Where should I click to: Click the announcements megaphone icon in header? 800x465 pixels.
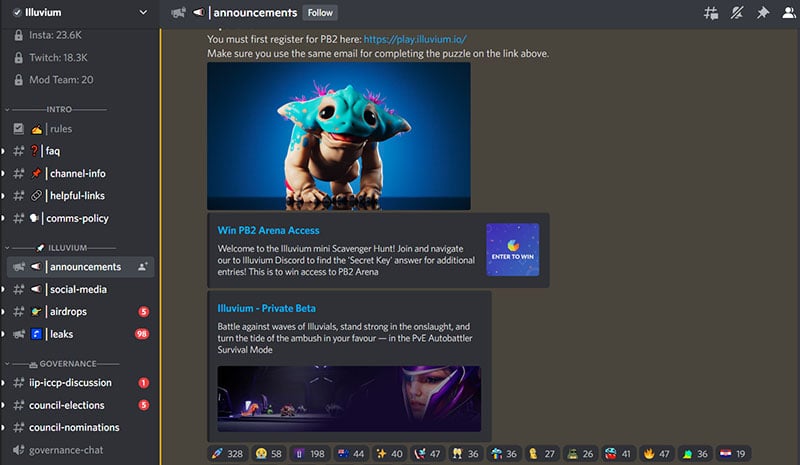tap(178, 13)
